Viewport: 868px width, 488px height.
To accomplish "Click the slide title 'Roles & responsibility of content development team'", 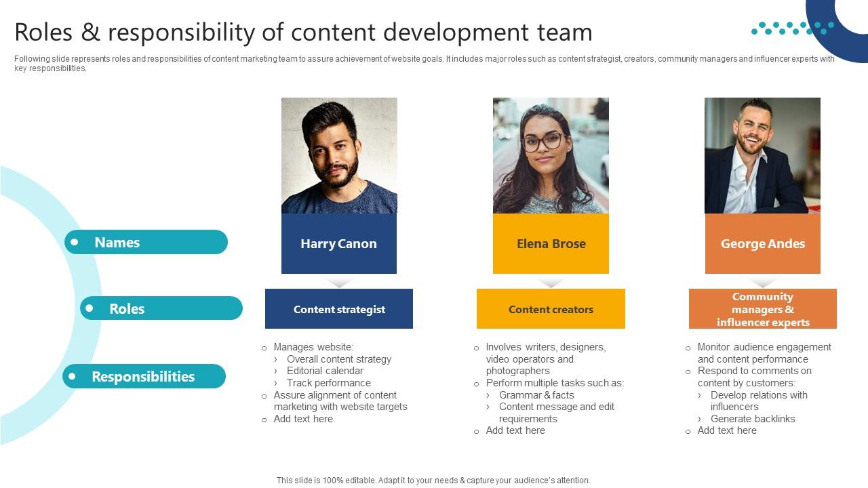I will tap(303, 32).
